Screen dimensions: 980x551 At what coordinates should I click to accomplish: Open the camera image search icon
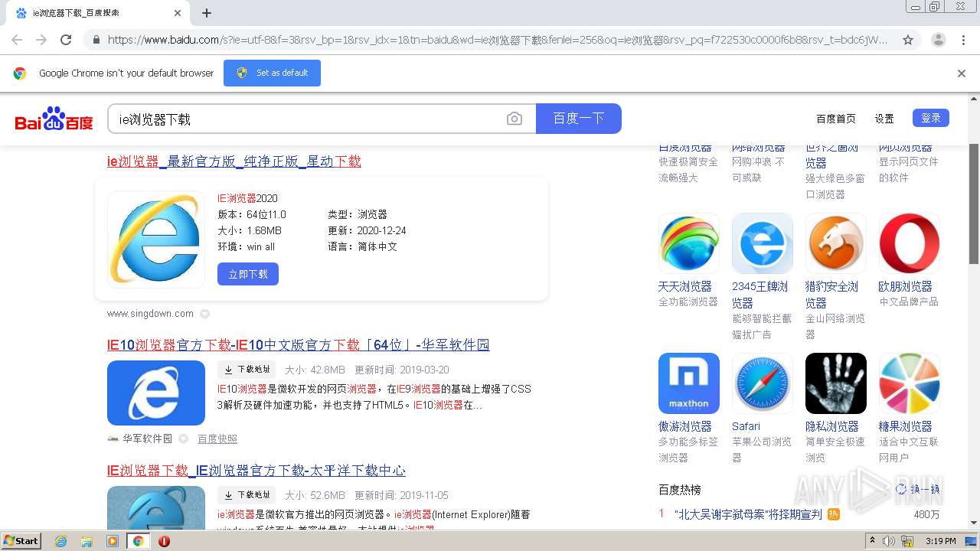(514, 119)
